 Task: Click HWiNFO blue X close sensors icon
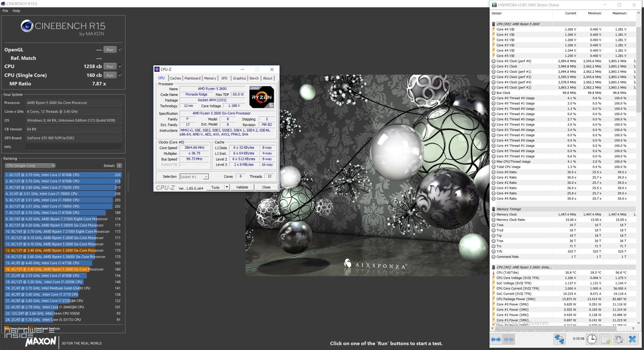click(x=632, y=339)
